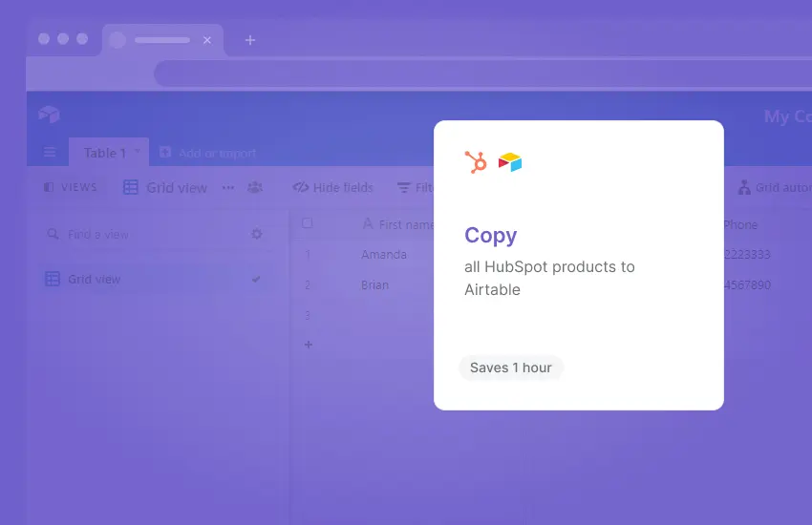Viewport: 812px width, 525px height.
Task: Click the Airtable home logo in the header
Action: click(49, 115)
